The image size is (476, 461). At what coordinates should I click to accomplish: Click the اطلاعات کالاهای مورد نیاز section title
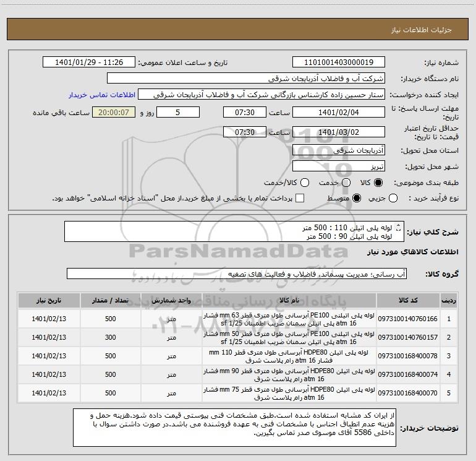[413, 252]
